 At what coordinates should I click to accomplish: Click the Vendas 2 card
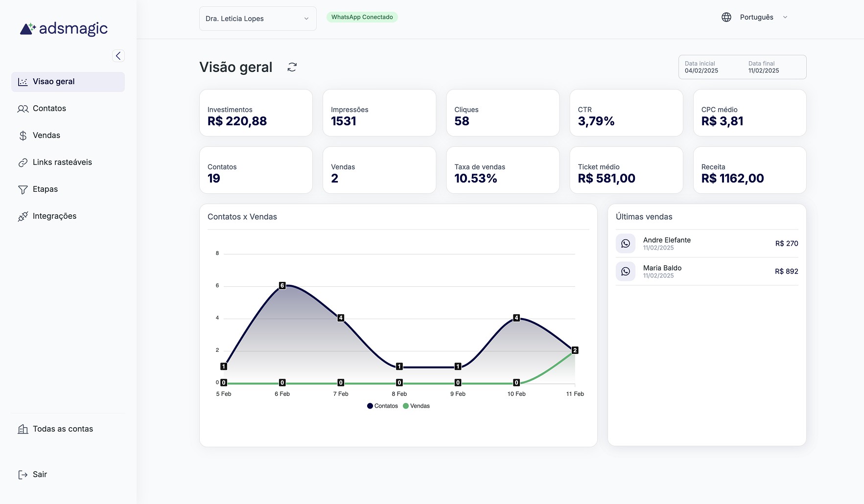pos(379,170)
